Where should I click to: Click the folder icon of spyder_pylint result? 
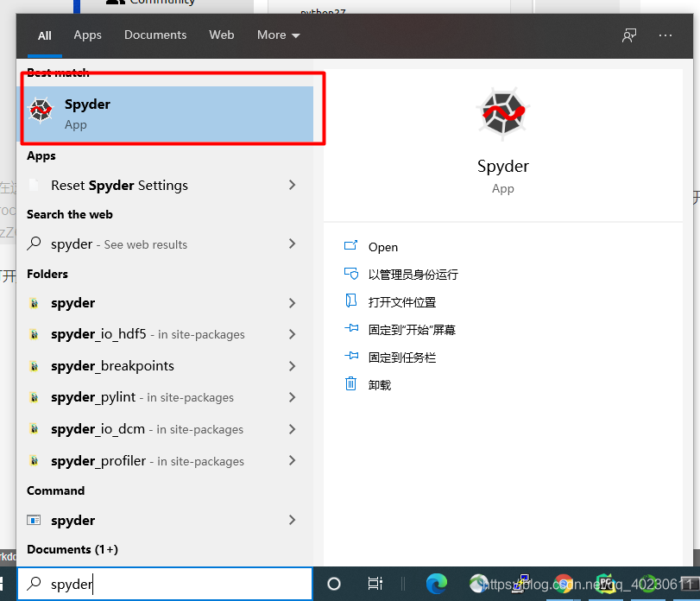pyautogui.click(x=34, y=397)
